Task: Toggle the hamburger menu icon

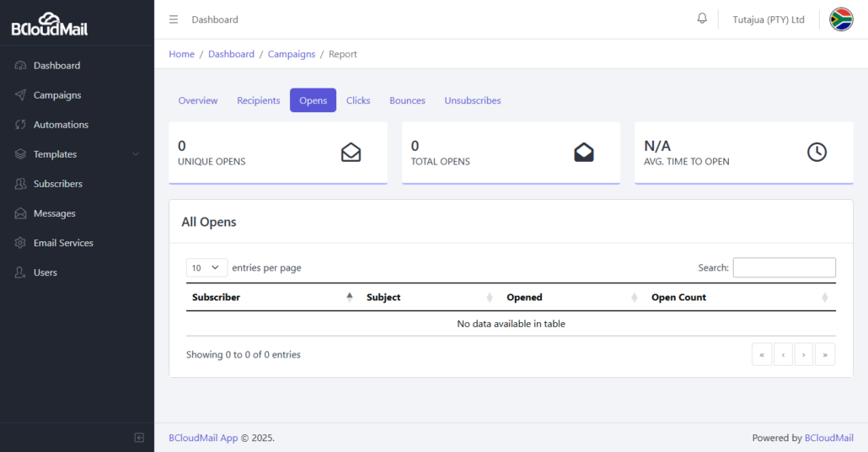Action: coord(174,19)
